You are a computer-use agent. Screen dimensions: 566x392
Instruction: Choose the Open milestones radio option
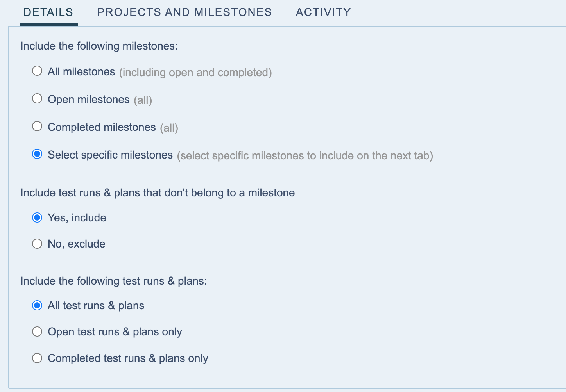click(37, 99)
